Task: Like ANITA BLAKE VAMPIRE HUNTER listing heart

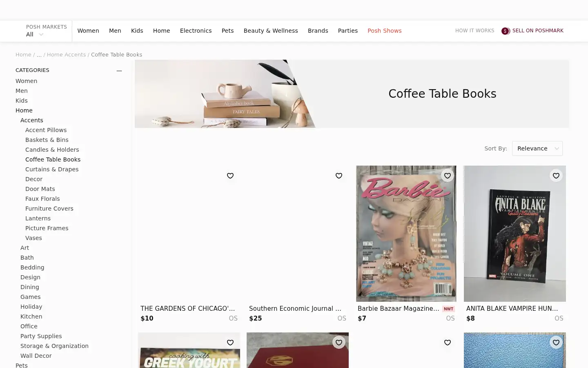Action: pos(556,176)
